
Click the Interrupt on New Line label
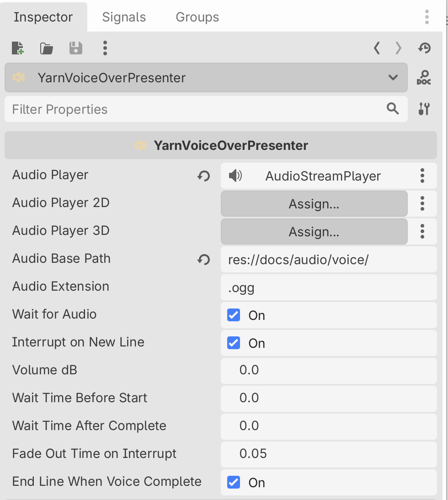coord(78,342)
